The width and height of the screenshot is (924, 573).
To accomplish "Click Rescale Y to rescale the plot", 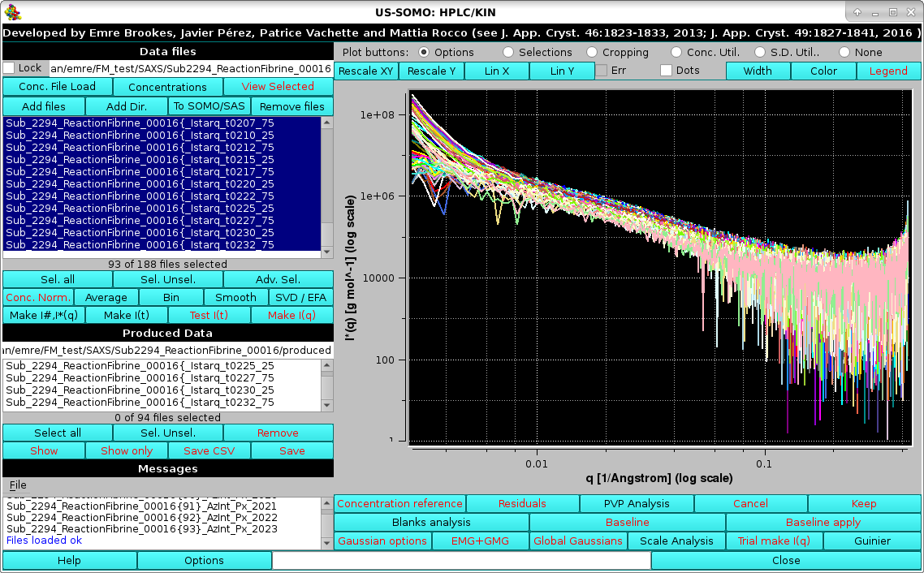I will 431,71.
